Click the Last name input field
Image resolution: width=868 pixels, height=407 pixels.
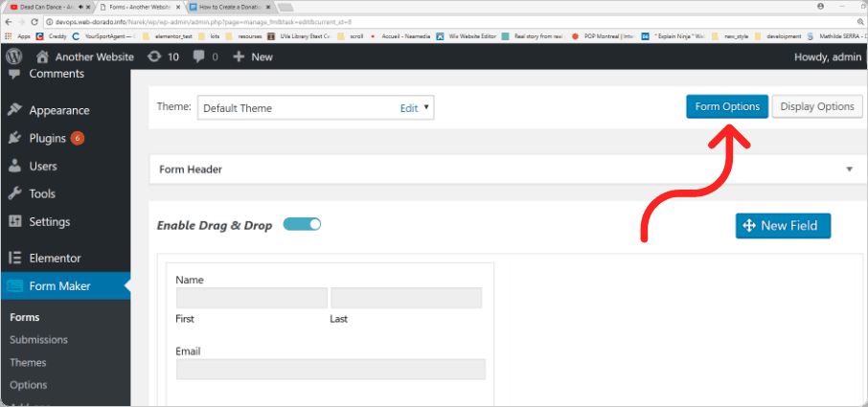406,298
